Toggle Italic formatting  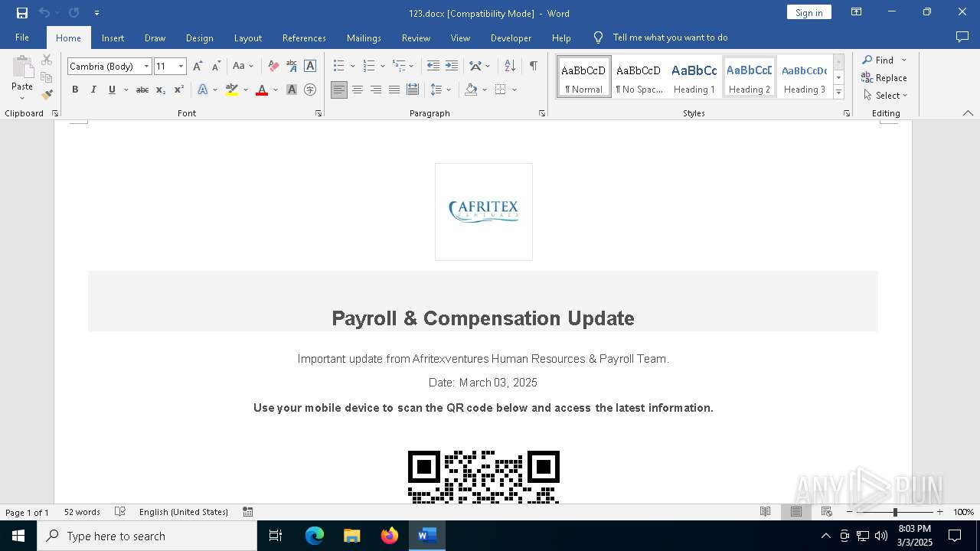click(x=93, y=90)
